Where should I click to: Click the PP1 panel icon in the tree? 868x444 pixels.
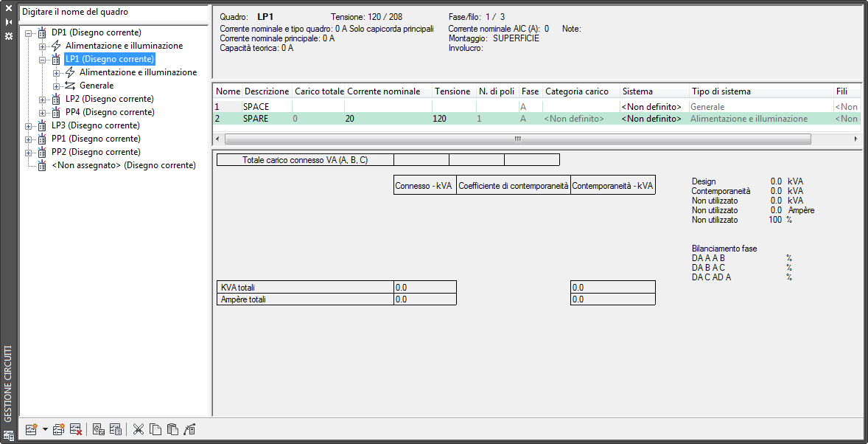tap(42, 139)
